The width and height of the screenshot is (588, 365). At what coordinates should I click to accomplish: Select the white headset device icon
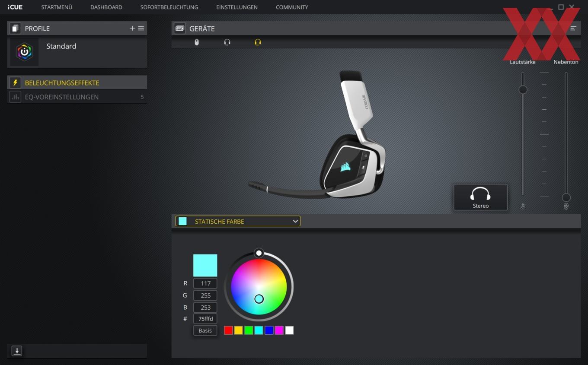pos(227,42)
